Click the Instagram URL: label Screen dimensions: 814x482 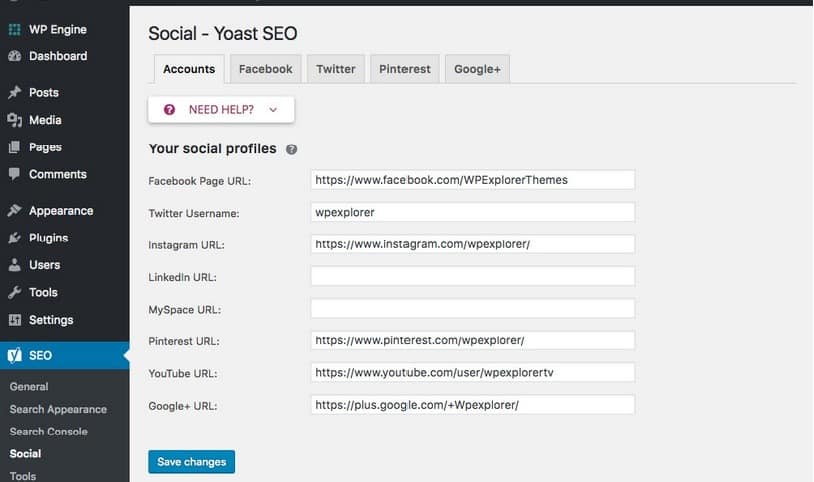[186, 245]
